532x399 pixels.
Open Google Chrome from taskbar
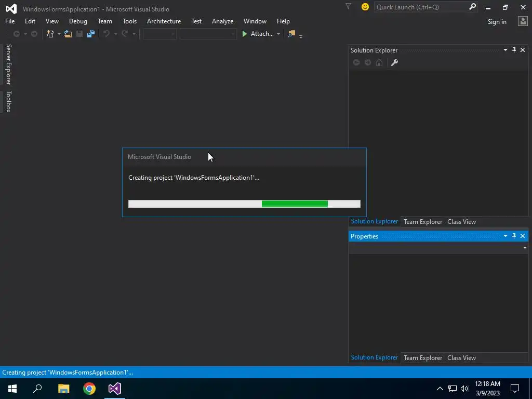point(89,389)
